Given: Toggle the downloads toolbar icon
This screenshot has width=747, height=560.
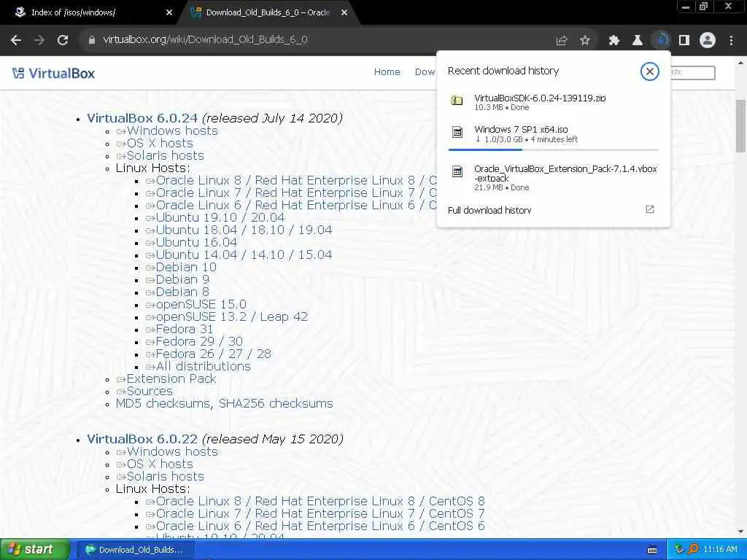Looking at the screenshot, I should [x=661, y=41].
